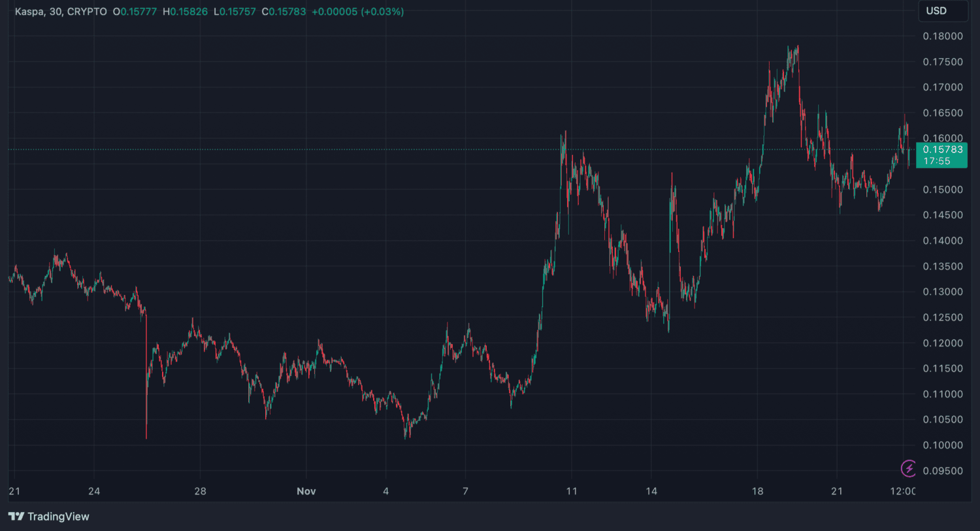The image size is (980, 531).
Task: Click the 0.10000 price scale label
Action: click(941, 445)
